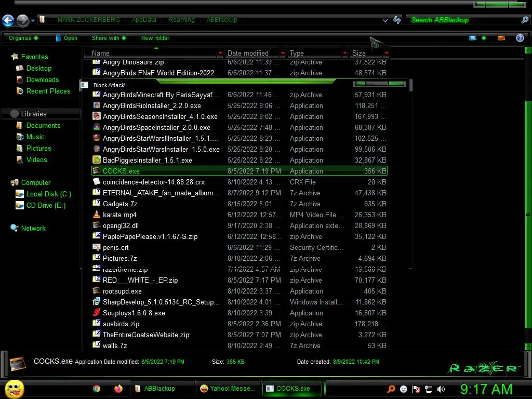Sort files by Type column

[x=297, y=54]
